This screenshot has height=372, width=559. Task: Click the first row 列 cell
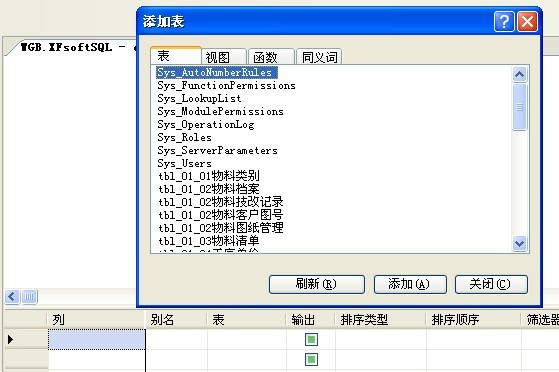click(x=97, y=339)
